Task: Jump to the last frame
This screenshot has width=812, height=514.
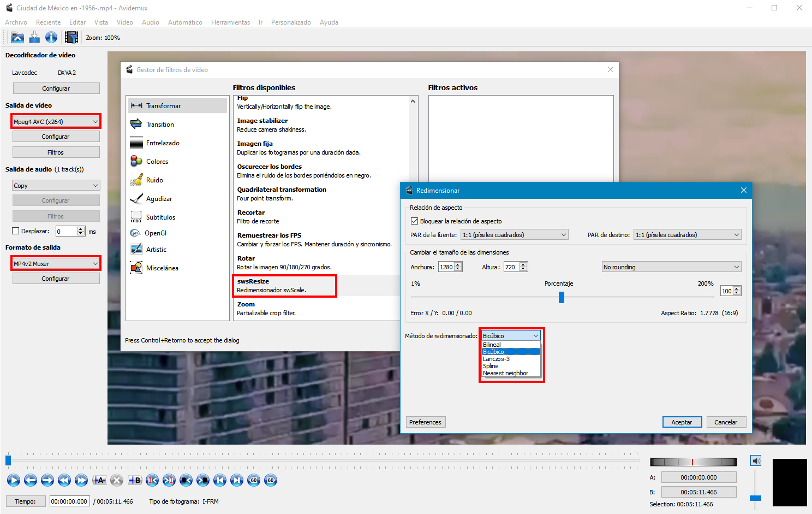Action: click(237, 480)
